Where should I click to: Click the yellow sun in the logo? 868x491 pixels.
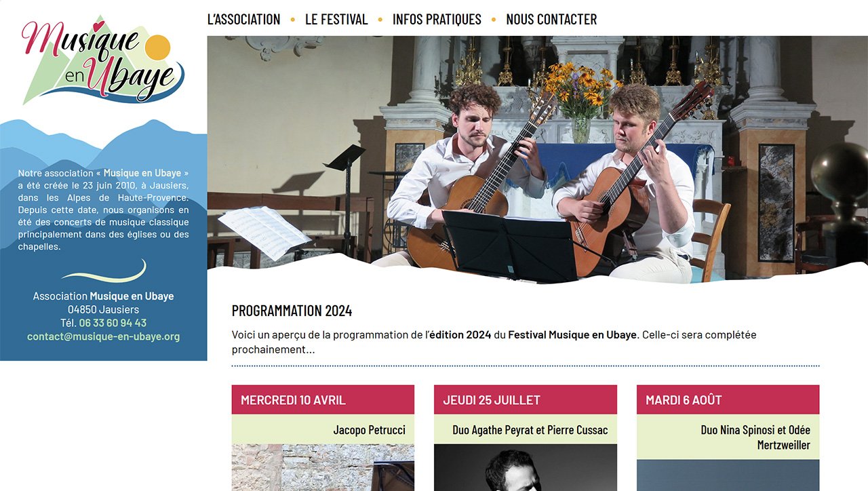(x=157, y=47)
